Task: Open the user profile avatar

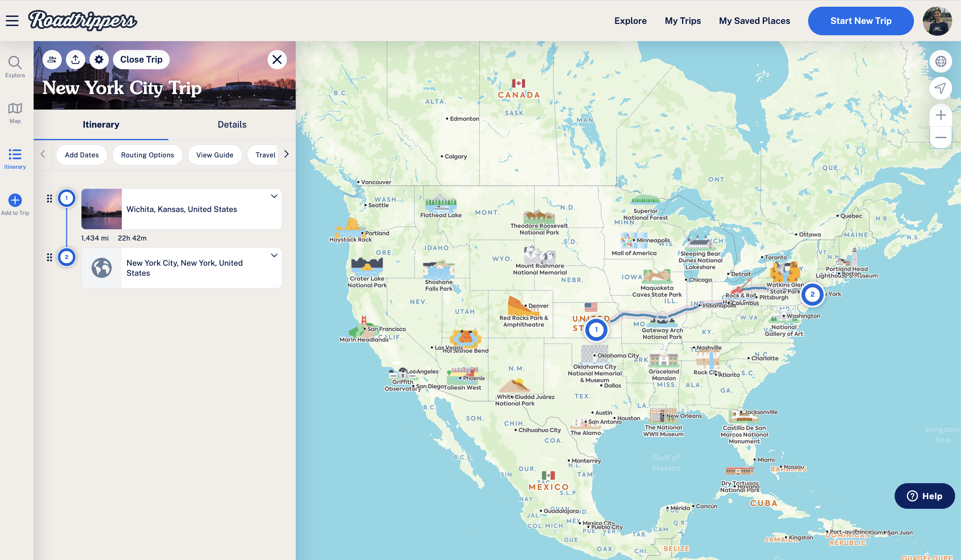Action: click(x=937, y=21)
